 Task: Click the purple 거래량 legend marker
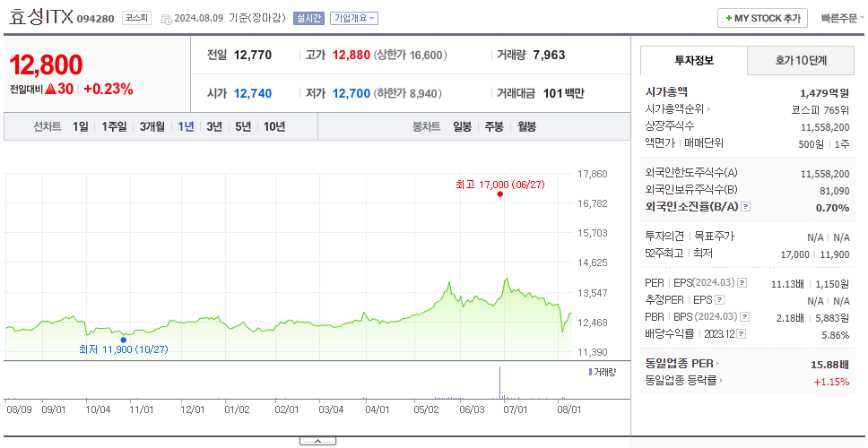click(590, 372)
